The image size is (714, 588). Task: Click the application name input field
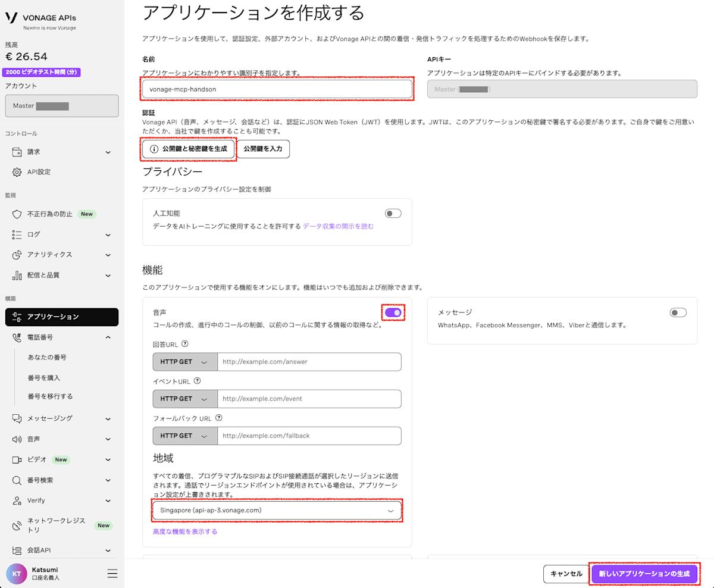[x=277, y=89]
